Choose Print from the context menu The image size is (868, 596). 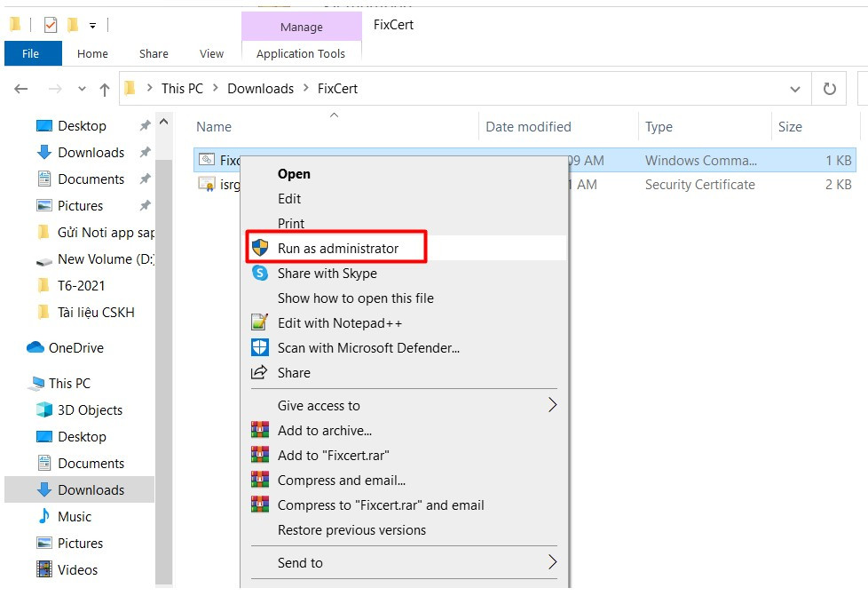coord(291,223)
